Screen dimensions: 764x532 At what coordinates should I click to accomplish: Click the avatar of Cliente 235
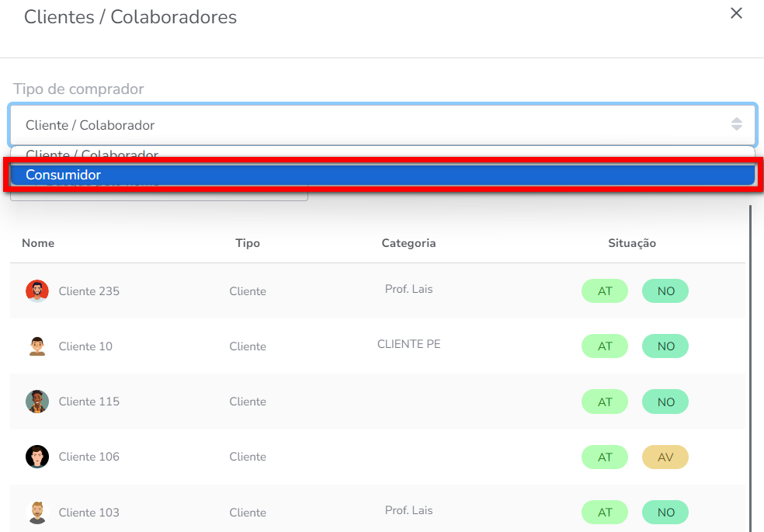click(x=37, y=291)
